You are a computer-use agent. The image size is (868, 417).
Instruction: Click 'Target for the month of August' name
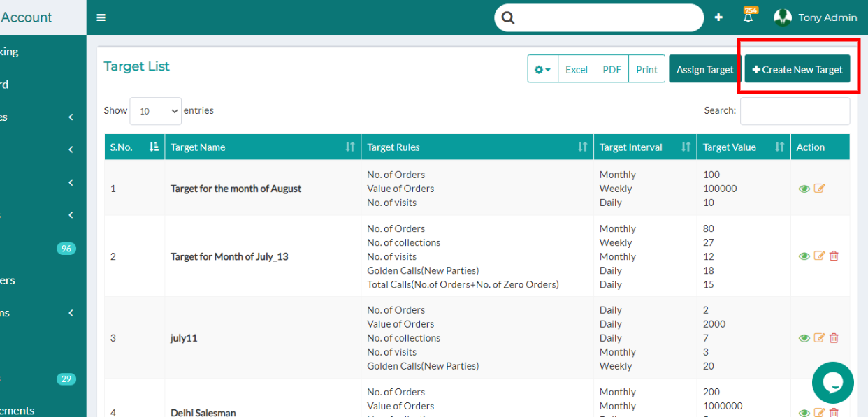click(236, 189)
